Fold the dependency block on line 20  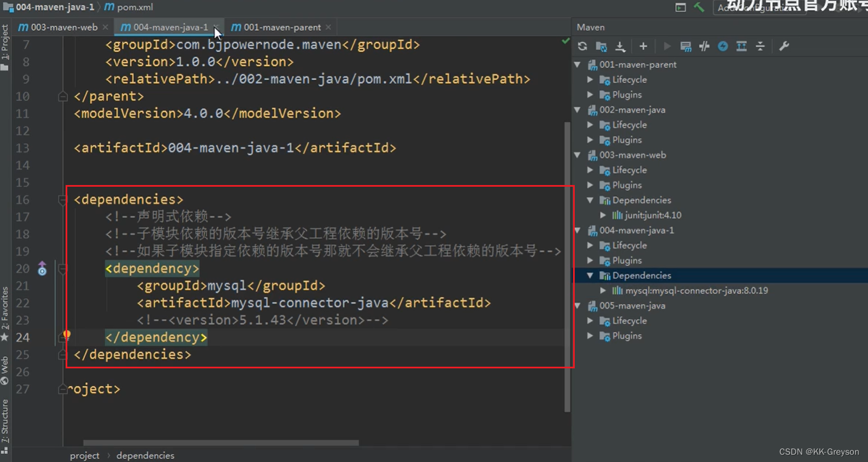[x=63, y=269]
